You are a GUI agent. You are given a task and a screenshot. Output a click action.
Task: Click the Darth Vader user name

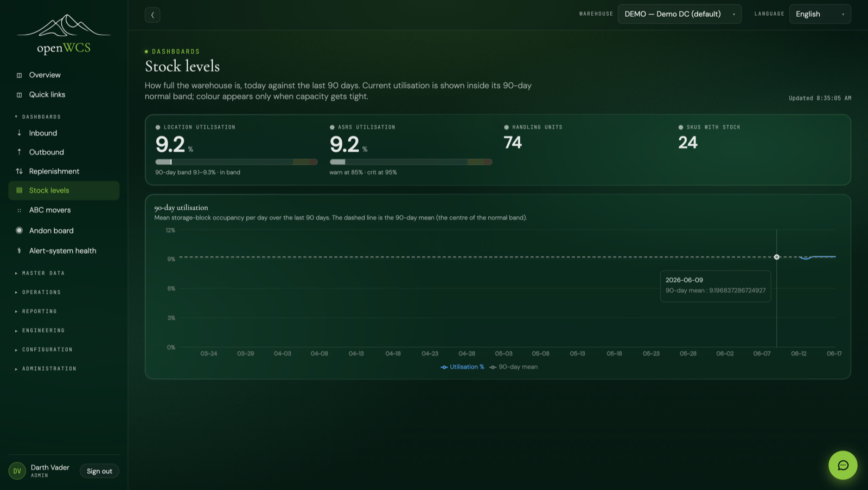click(x=50, y=467)
